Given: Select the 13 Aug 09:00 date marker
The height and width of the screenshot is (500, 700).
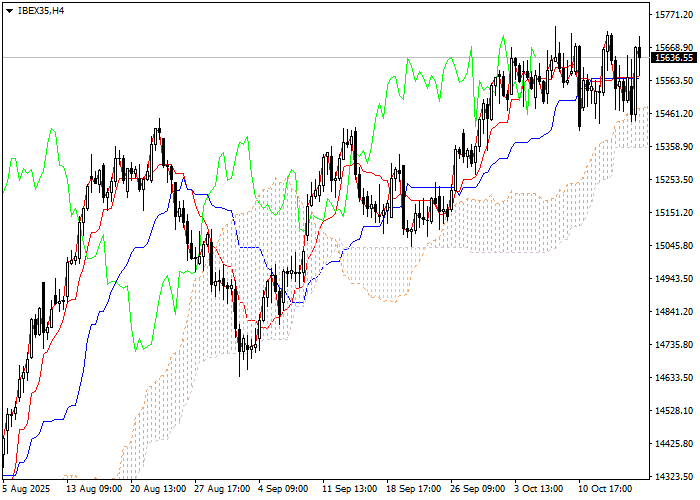Looking at the screenshot, I should click(x=93, y=490).
